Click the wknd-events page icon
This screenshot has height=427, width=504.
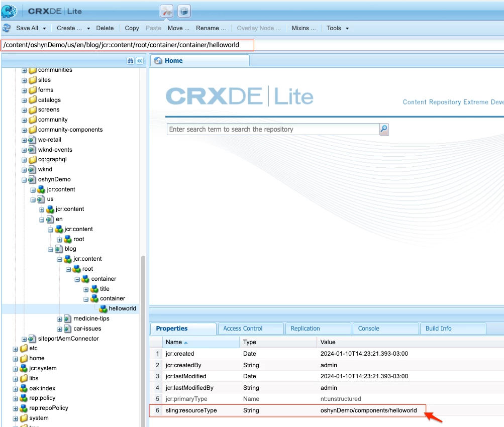click(32, 150)
